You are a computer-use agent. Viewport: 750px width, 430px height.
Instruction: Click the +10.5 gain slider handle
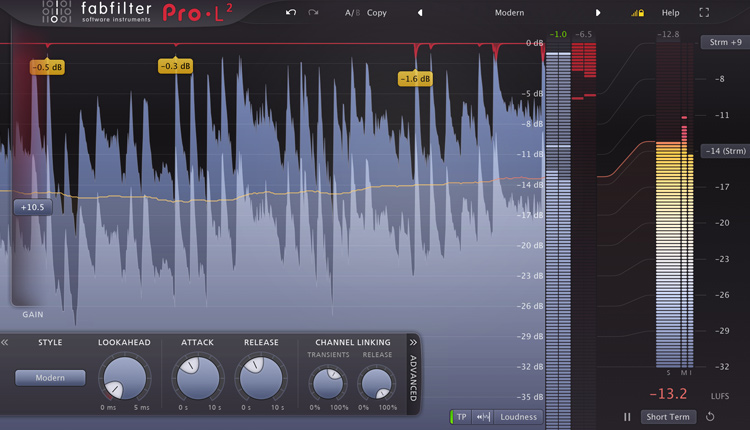32,207
